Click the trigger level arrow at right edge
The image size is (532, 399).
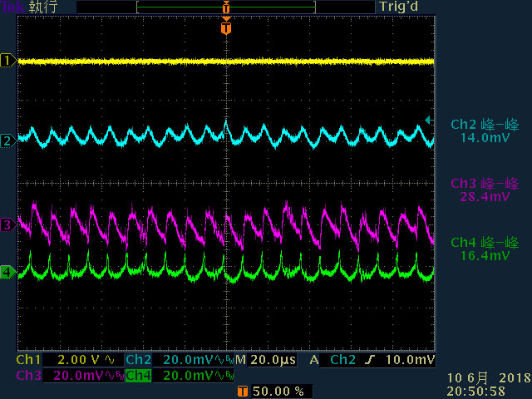[429, 120]
